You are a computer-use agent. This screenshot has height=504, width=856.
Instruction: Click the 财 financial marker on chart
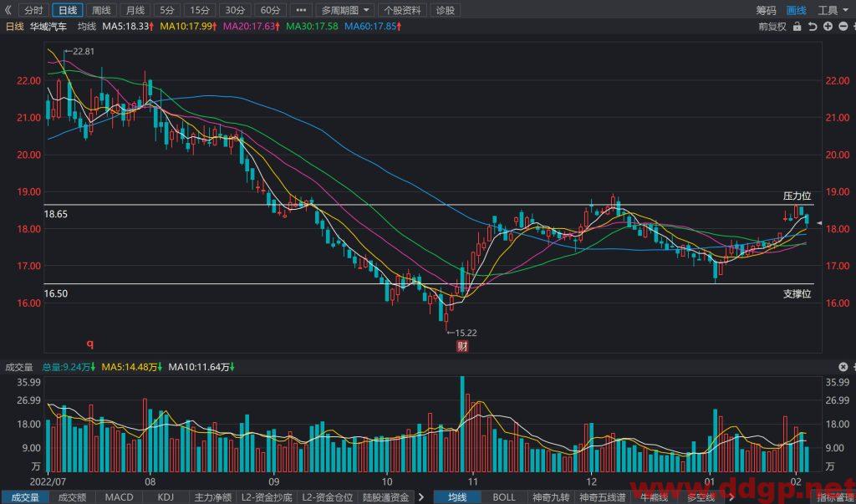[462, 346]
